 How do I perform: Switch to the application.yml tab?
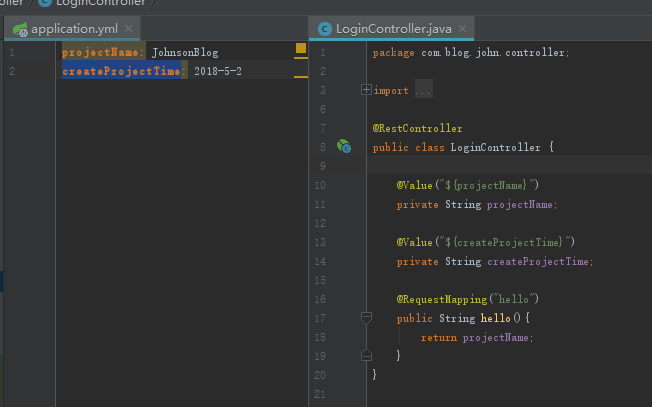coord(72,29)
